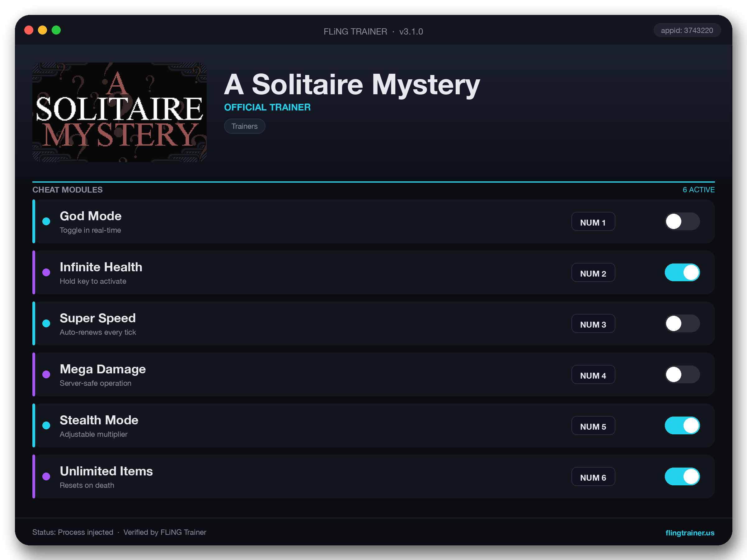Click the 'FLiNG TRAINER · v3.1.0' title

pos(373,31)
